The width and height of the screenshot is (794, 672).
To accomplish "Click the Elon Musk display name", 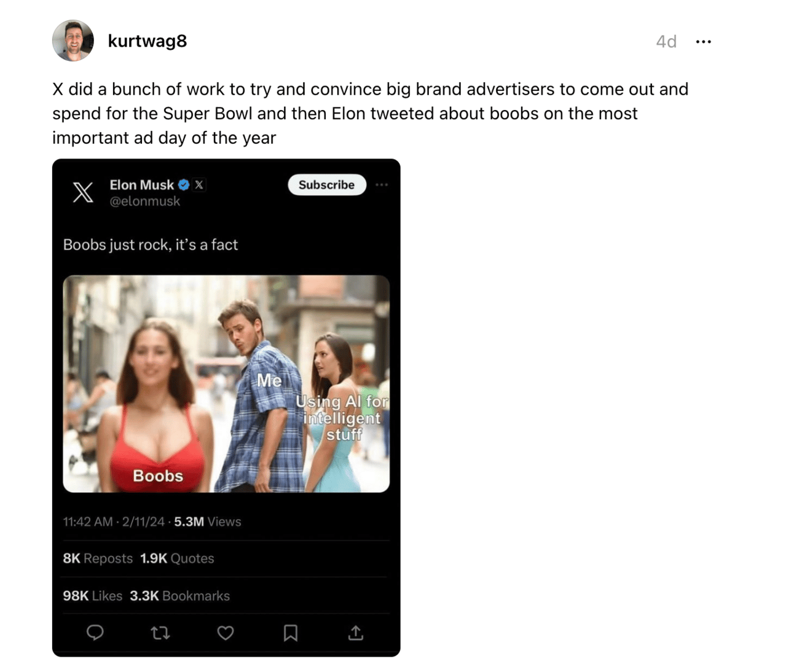I will pyautogui.click(x=142, y=184).
